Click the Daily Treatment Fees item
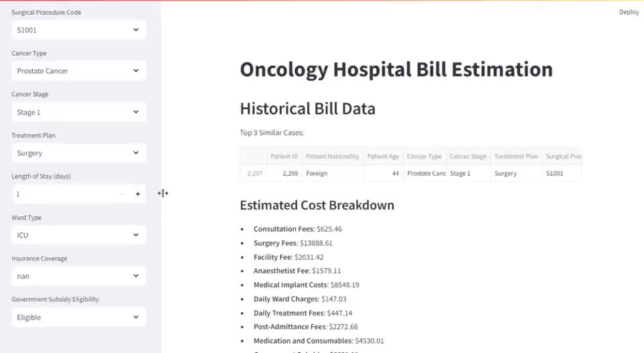644x353 pixels. (x=303, y=313)
